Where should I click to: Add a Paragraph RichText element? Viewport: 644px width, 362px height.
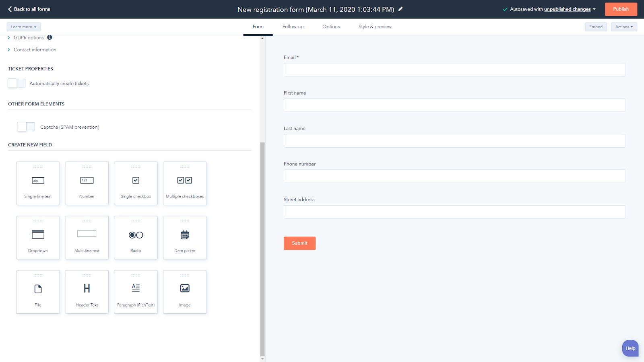tap(136, 292)
